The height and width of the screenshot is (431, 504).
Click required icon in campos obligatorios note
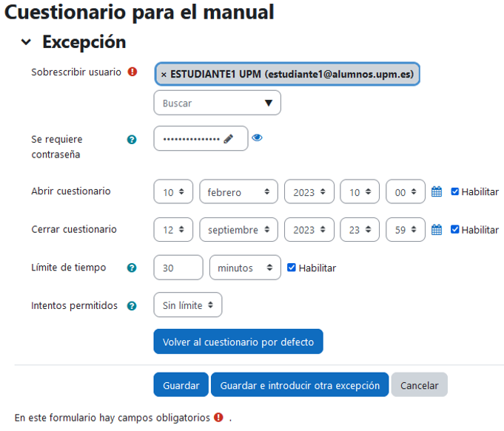(x=218, y=417)
